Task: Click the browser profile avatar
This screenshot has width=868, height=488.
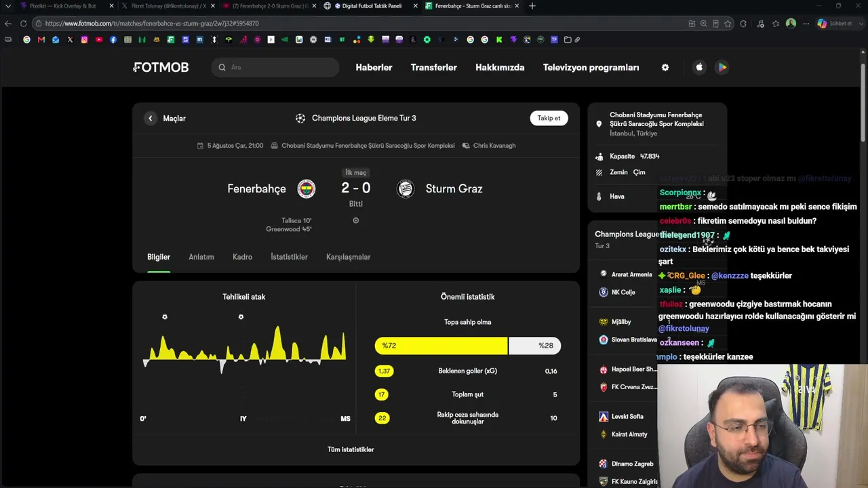Action: pos(791,23)
